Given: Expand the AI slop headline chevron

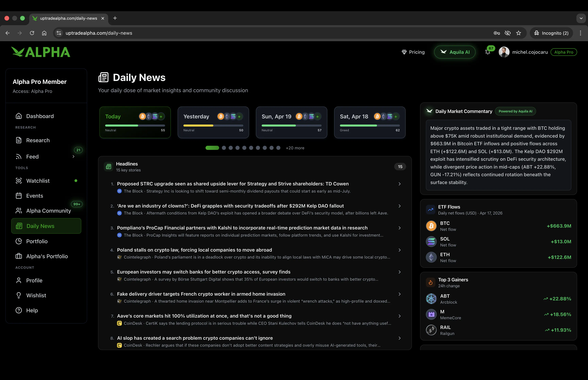Looking at the screenshot, I should click(399, 338).
